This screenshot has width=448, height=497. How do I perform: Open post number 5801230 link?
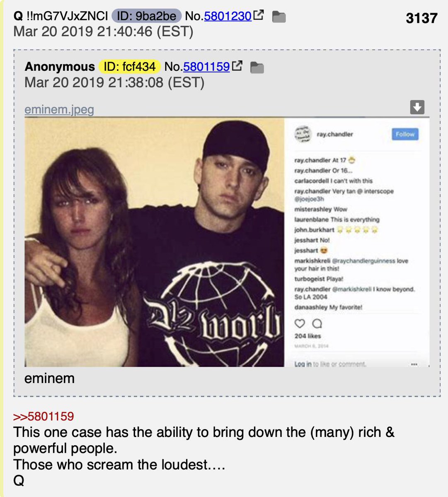tap(228, 16)
